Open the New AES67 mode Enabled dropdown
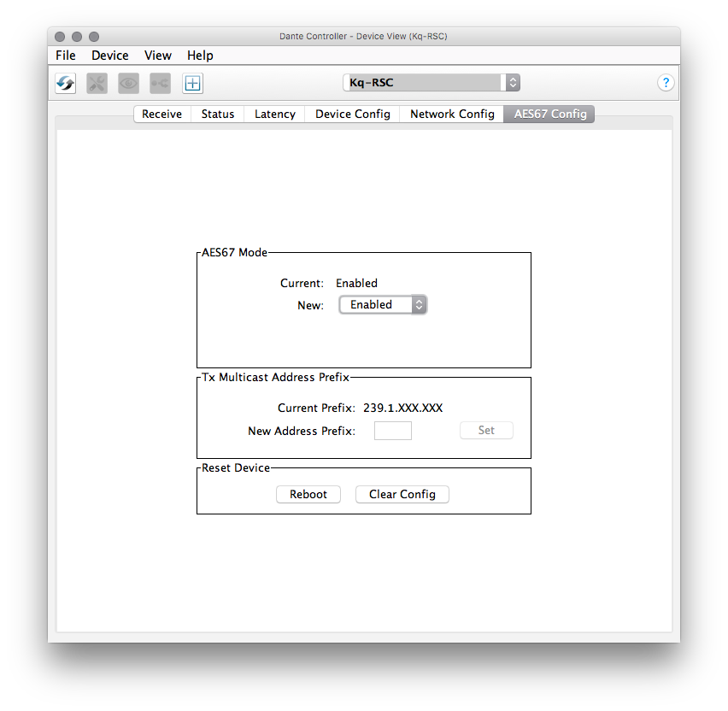 click(383, 304)
